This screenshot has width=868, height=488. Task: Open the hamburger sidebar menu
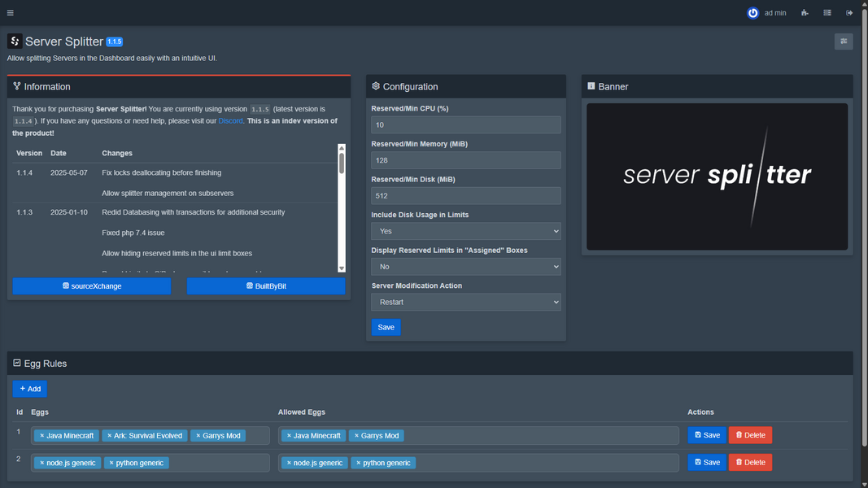click(10, 13)
